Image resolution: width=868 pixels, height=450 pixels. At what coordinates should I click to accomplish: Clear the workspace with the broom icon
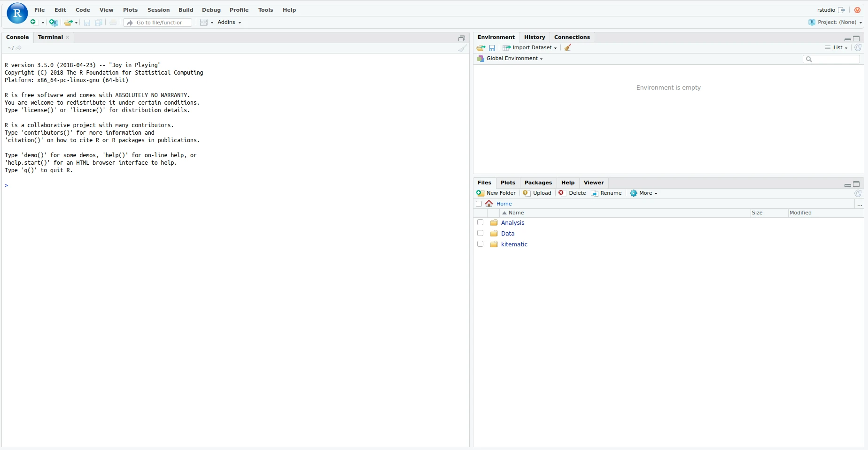[567, 47]
